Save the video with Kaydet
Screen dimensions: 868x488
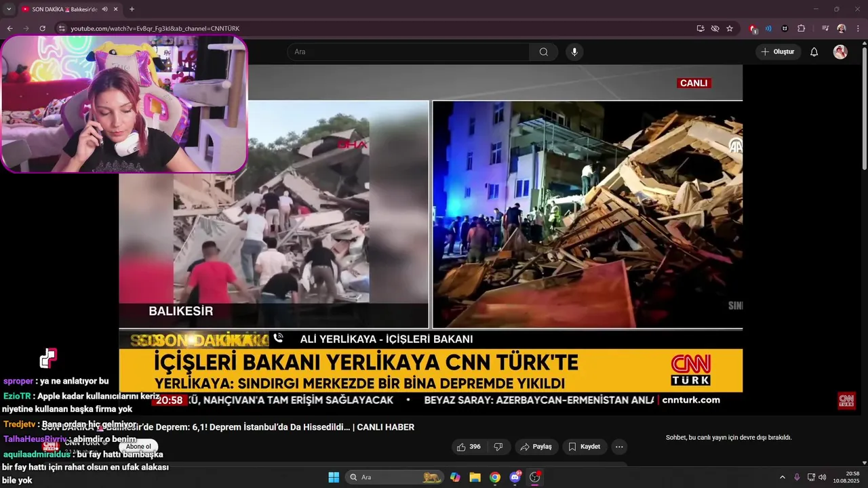pos(585,447)
